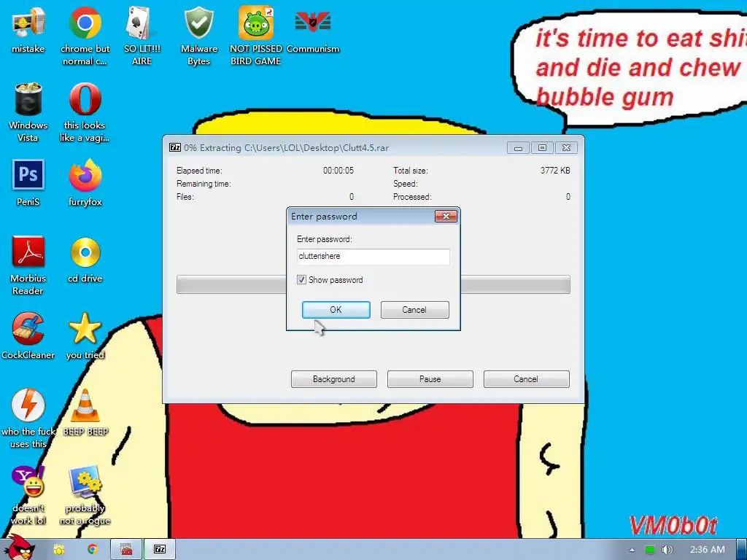This screenshot has width=747, height=560.
Task: Click the Show desktop button on the taskbar
Action: 742,550
